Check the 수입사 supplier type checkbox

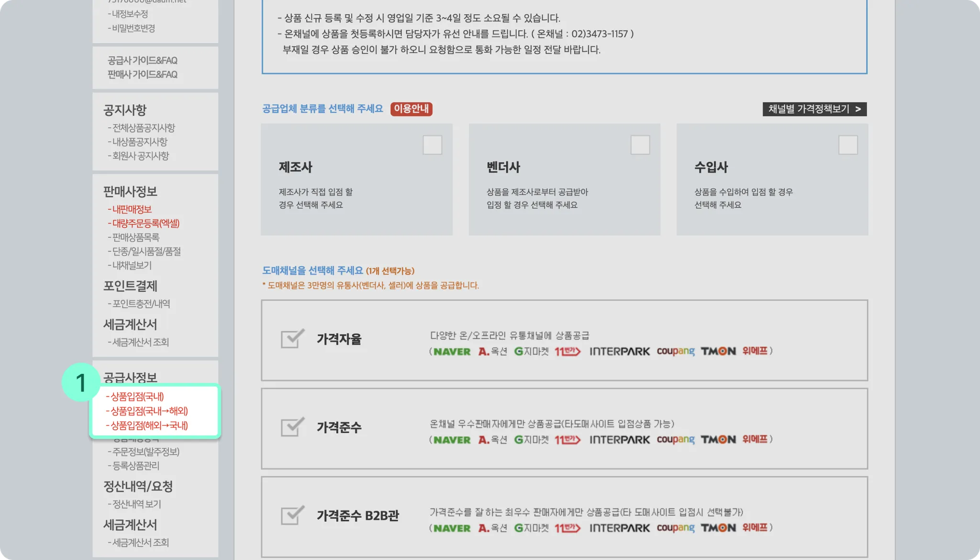(848, 145)
